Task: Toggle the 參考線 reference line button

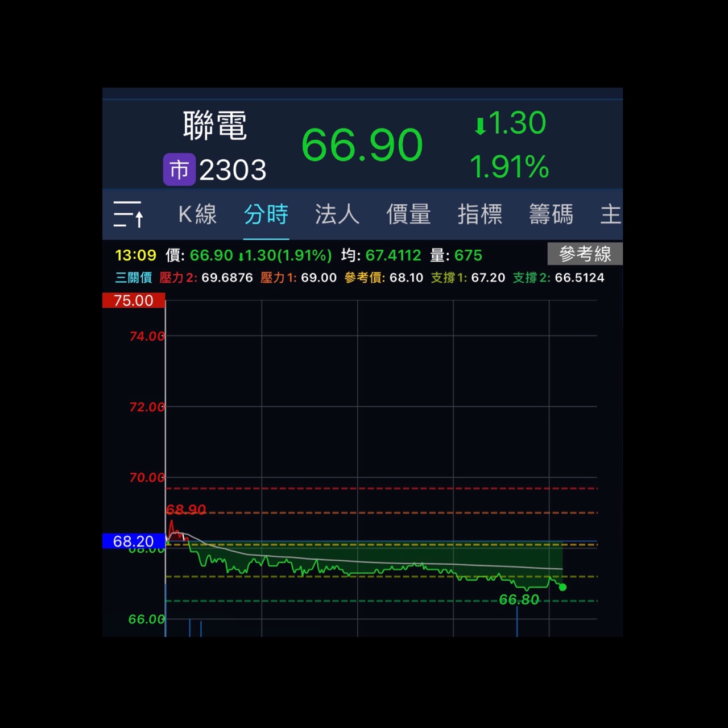Action: [585, 254]
